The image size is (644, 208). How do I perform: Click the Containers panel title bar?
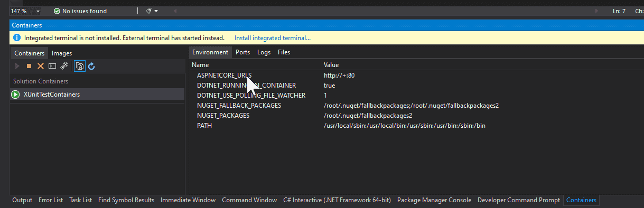[326, 25]
